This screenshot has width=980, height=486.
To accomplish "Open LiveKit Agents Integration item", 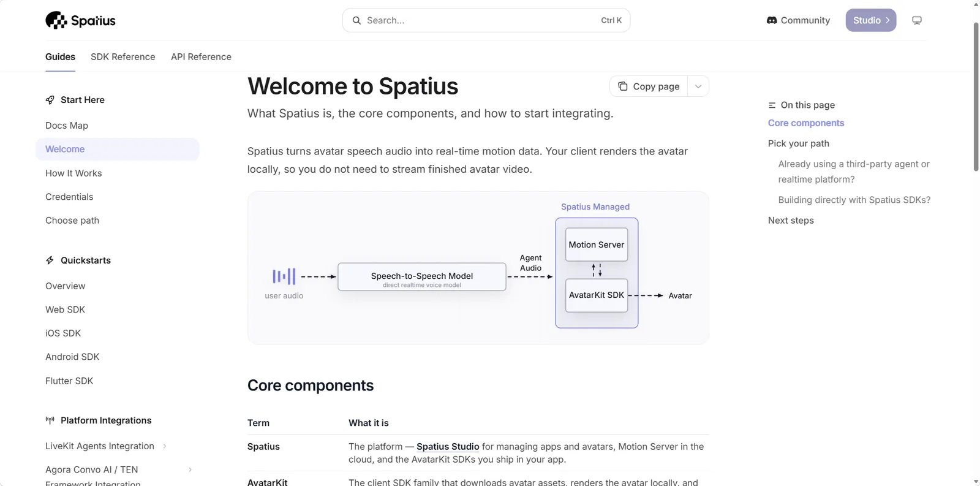I will click(x=100, y=446).
